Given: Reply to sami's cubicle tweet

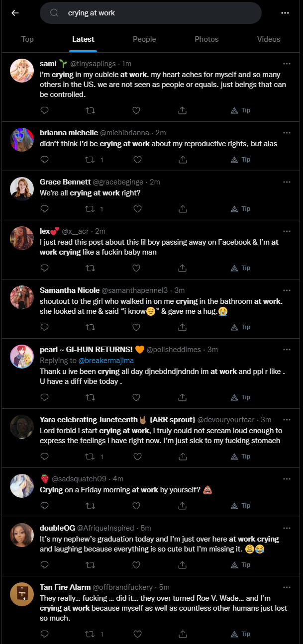Looking at the screenshot, I should (x=44, y=110).
